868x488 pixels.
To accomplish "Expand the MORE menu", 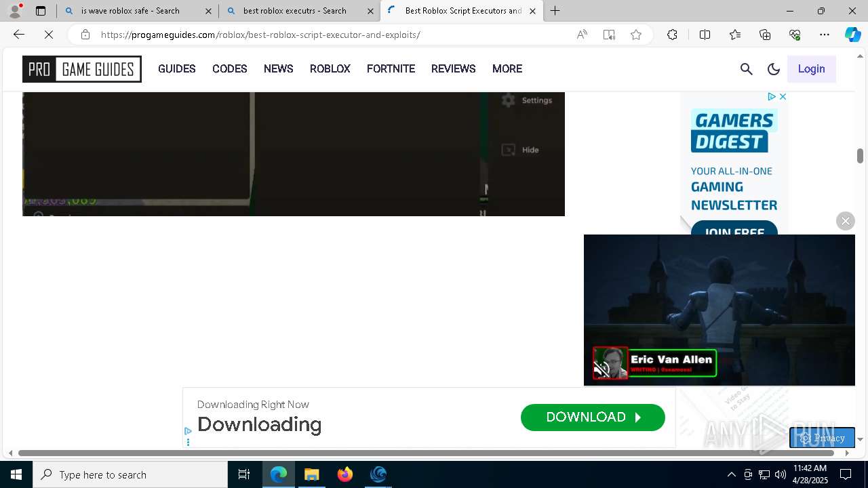I will pos(507,68).
